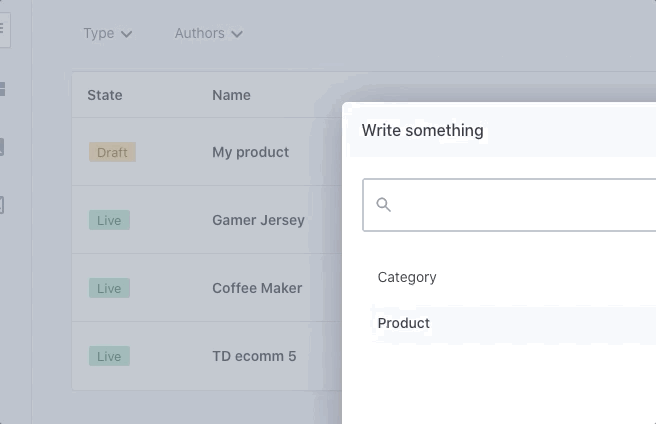
Task: Select Product from the list
Action: click(x=404, y=323)
